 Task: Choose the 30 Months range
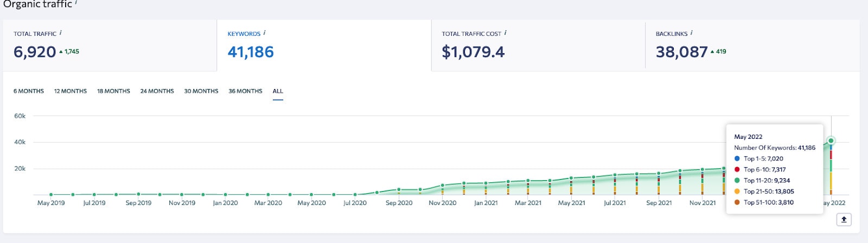[201, 91]
